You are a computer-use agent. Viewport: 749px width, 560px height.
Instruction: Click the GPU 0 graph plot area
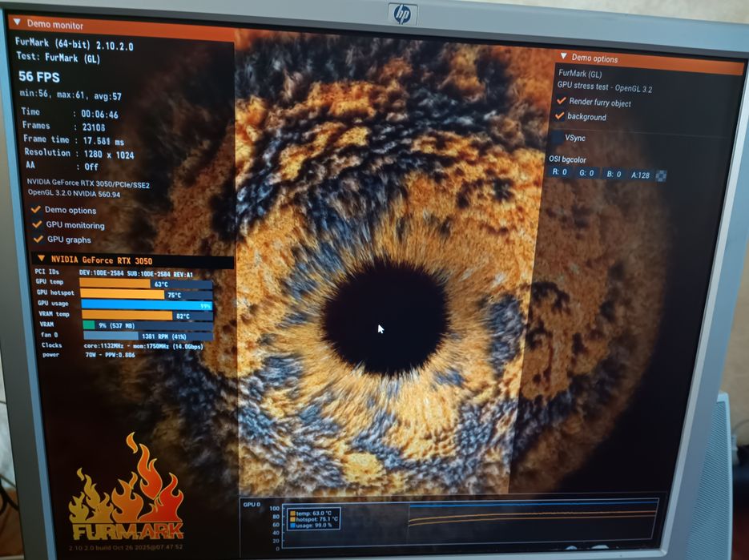(470, 525)
